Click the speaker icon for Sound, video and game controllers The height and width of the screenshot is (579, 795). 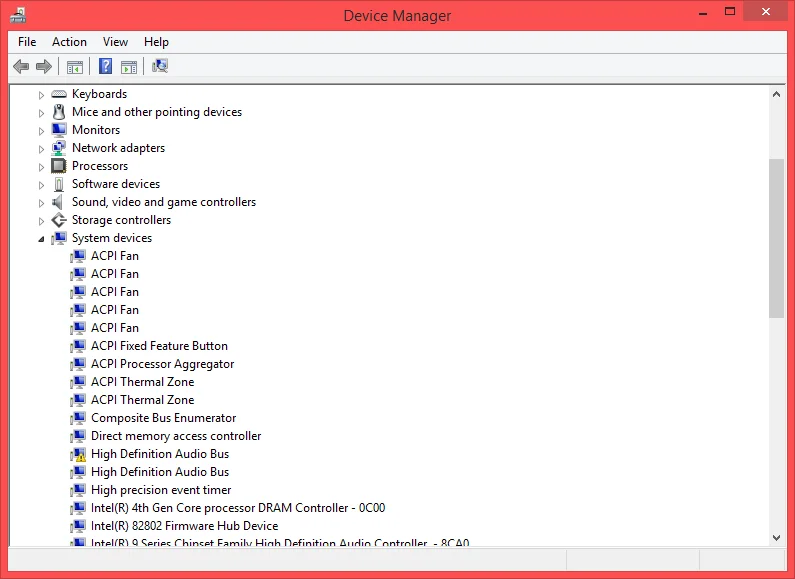[58, 202]
